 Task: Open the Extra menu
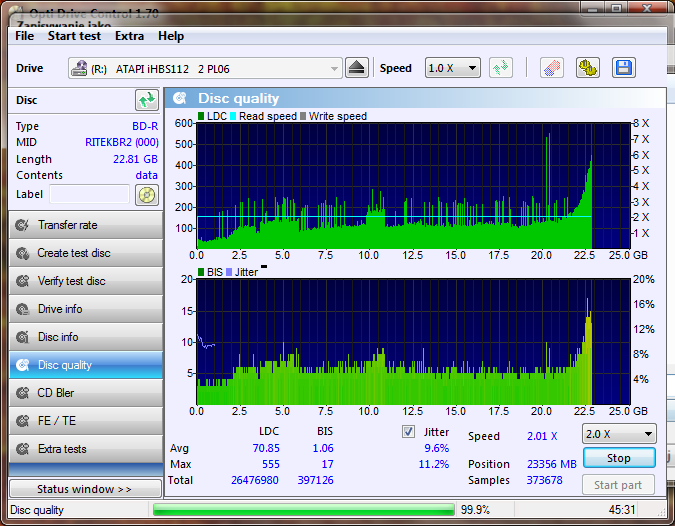(x=129, y=36)
